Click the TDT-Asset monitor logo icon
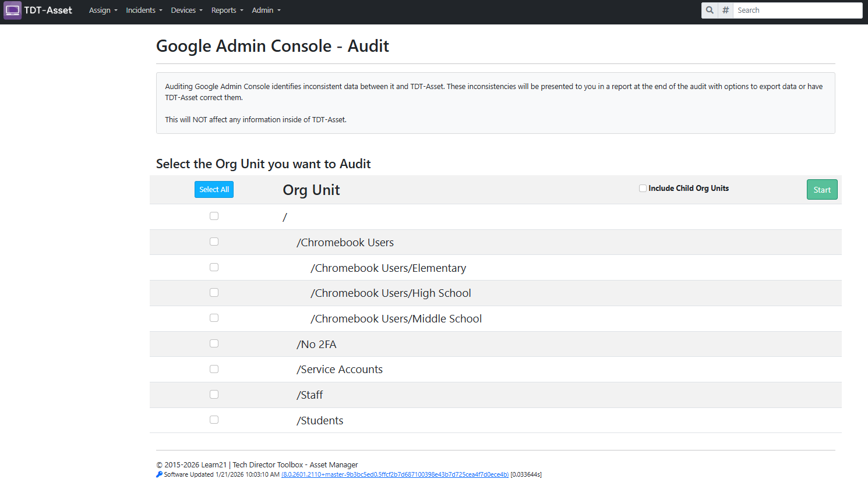 point(12,10)
